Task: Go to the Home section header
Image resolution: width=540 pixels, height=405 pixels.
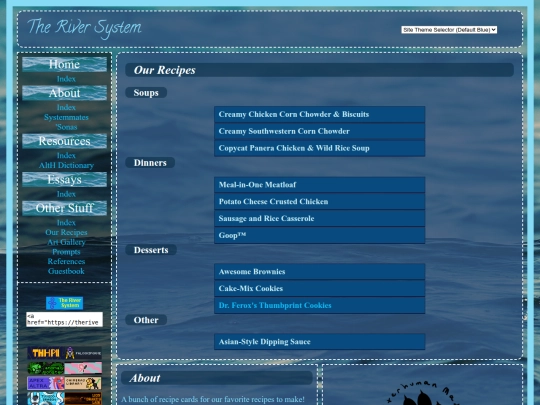Action: point(64,64)
